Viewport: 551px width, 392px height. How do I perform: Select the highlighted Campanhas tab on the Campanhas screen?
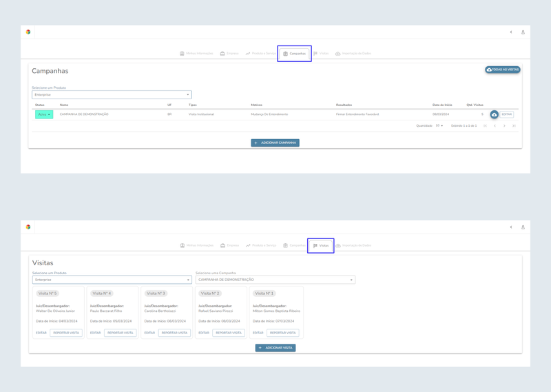coord(295,54)
